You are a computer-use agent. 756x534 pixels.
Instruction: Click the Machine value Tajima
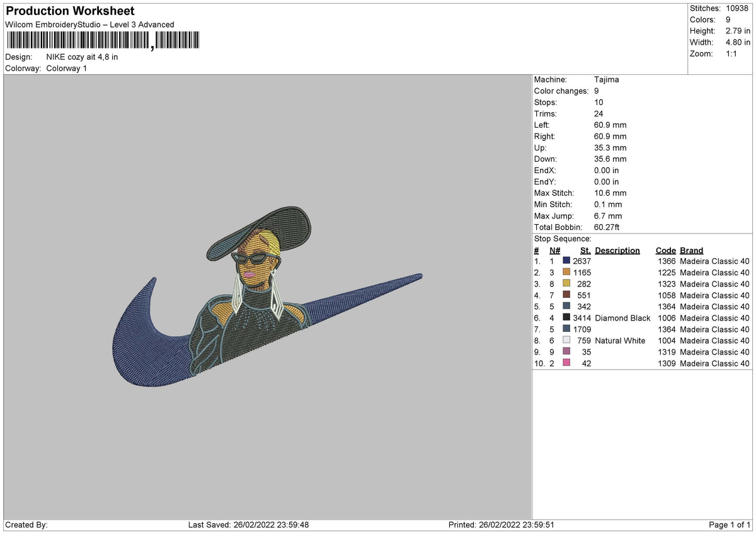pyautogui.click(x=606, y=80)
